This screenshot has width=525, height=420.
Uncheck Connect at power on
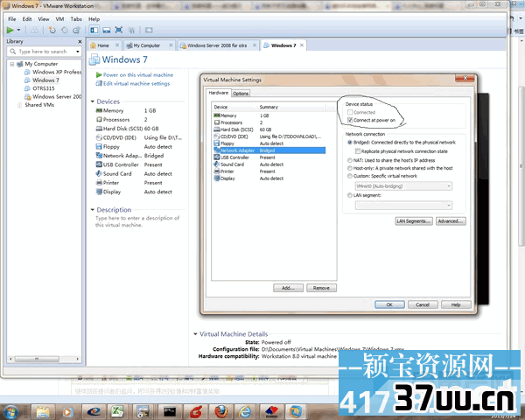click(x=350, y=120)
